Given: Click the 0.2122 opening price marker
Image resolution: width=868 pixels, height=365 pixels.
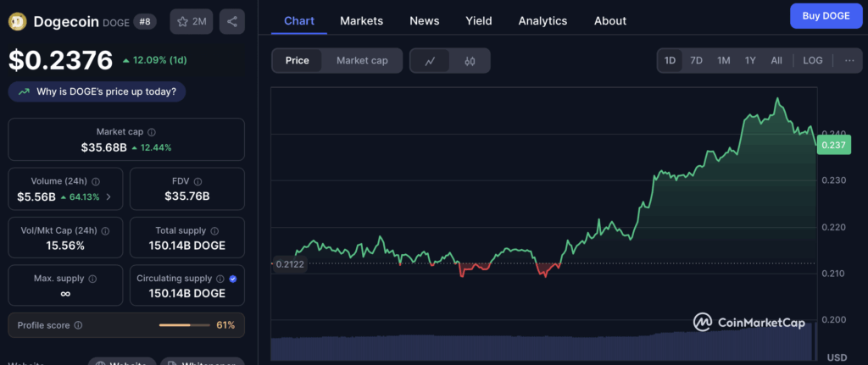Looking at the screenshot, I should pos(290,263).
